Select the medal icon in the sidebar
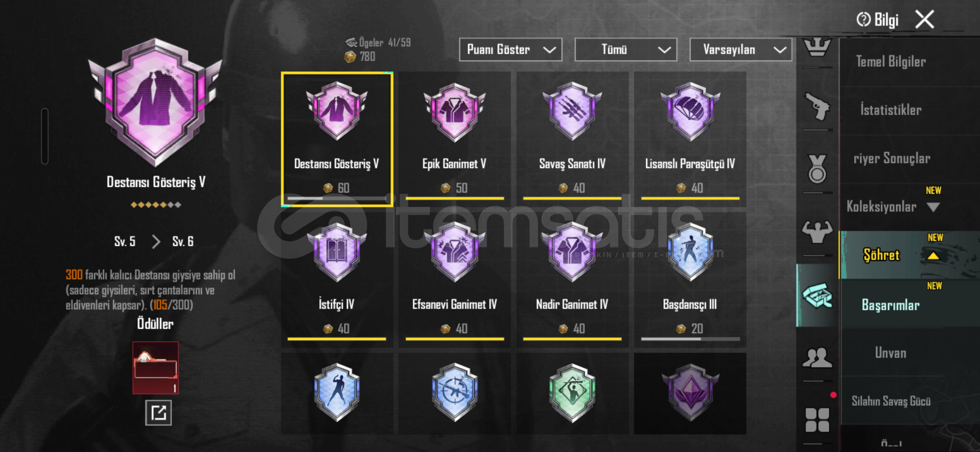Image resolution: width=980 pixels, height=452 pixels. click(x=817, y=169)
